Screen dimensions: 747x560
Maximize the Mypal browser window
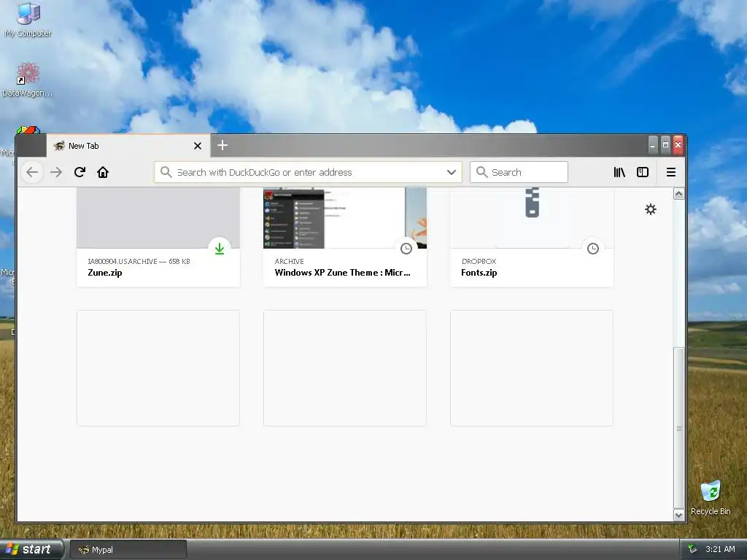pos(665,145)
